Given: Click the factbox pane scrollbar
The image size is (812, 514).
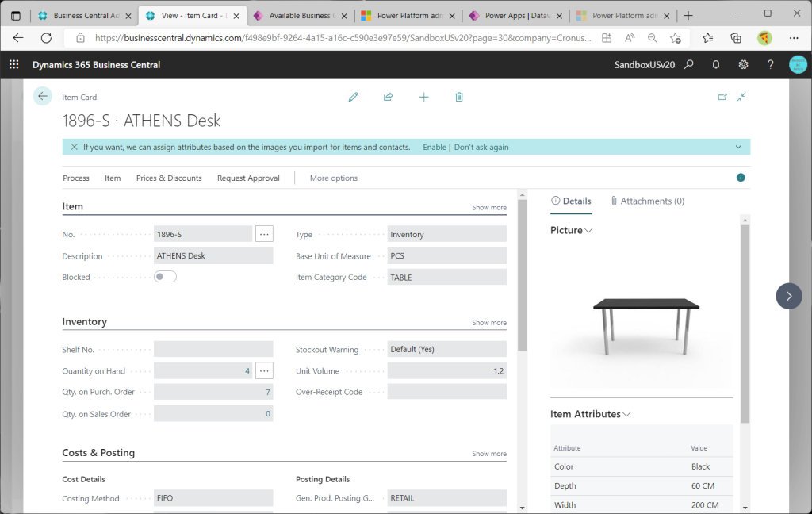Looking at the screenshot, I should tap(745, 324).
